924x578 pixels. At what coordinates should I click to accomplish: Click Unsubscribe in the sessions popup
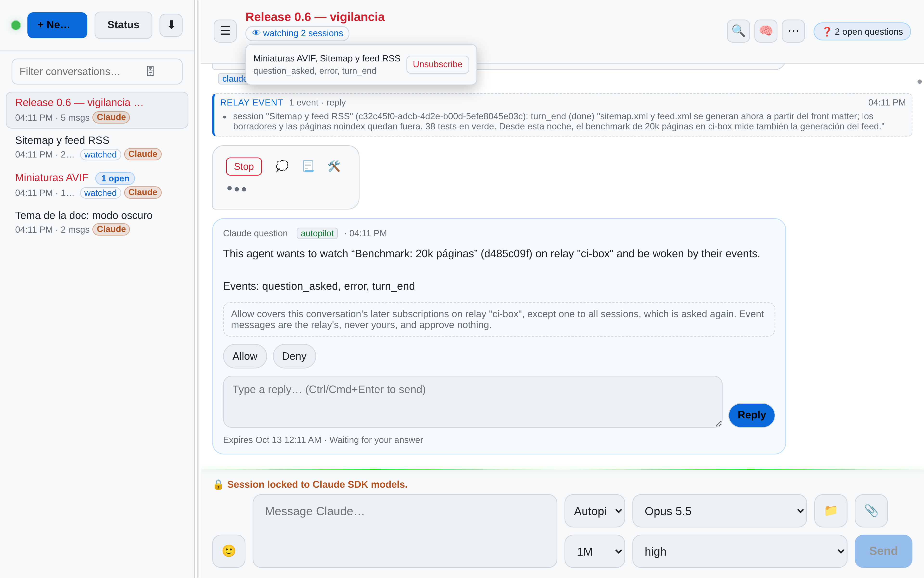coord(437,64)
